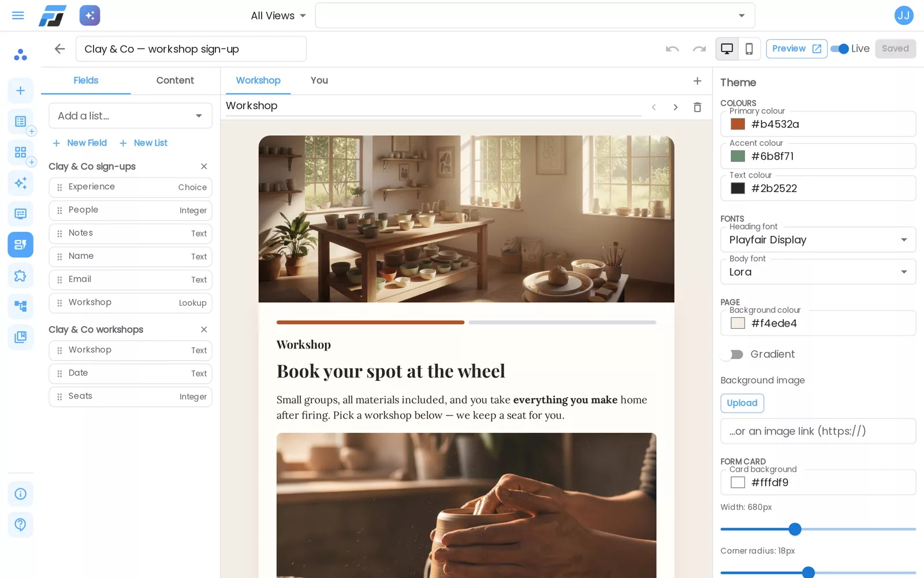Go back using the left arrow

coord(59,49)
